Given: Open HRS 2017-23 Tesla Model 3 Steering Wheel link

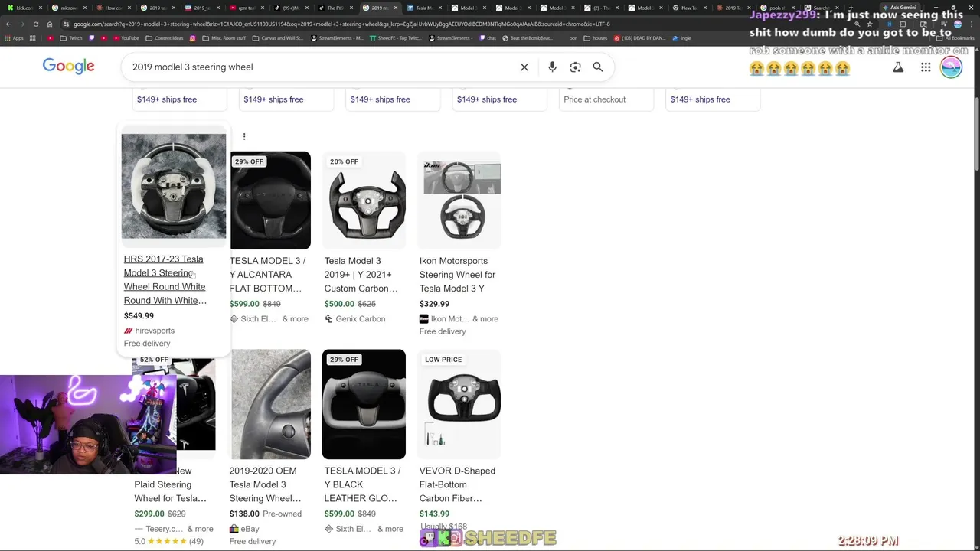Looking at the screenshot, I should [165, 280].
